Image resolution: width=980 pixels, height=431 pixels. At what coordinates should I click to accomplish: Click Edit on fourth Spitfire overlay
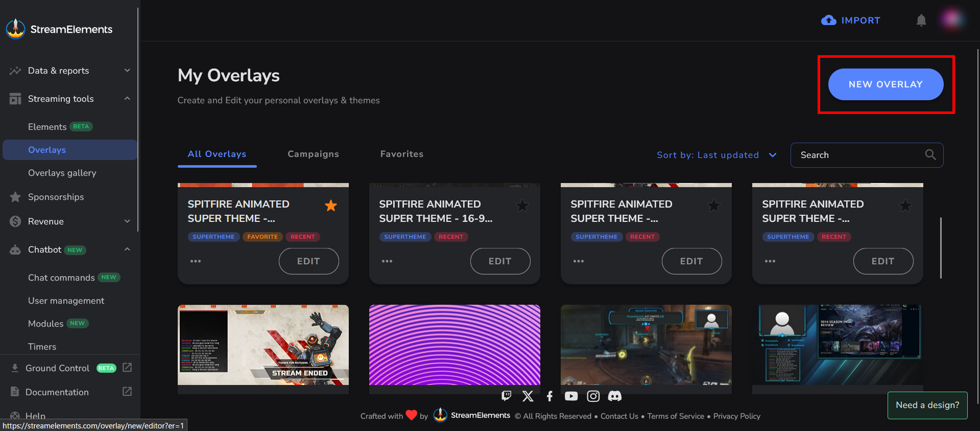(883, 261)
